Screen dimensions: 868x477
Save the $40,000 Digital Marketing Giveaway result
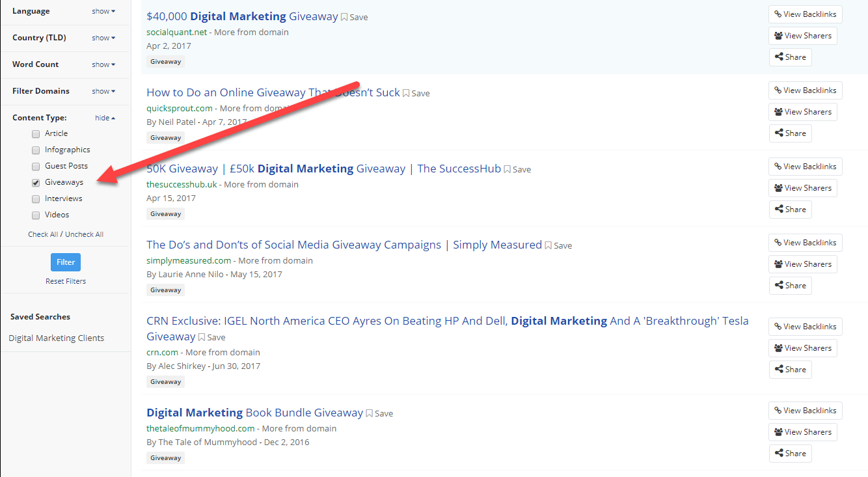click(355, 17)
